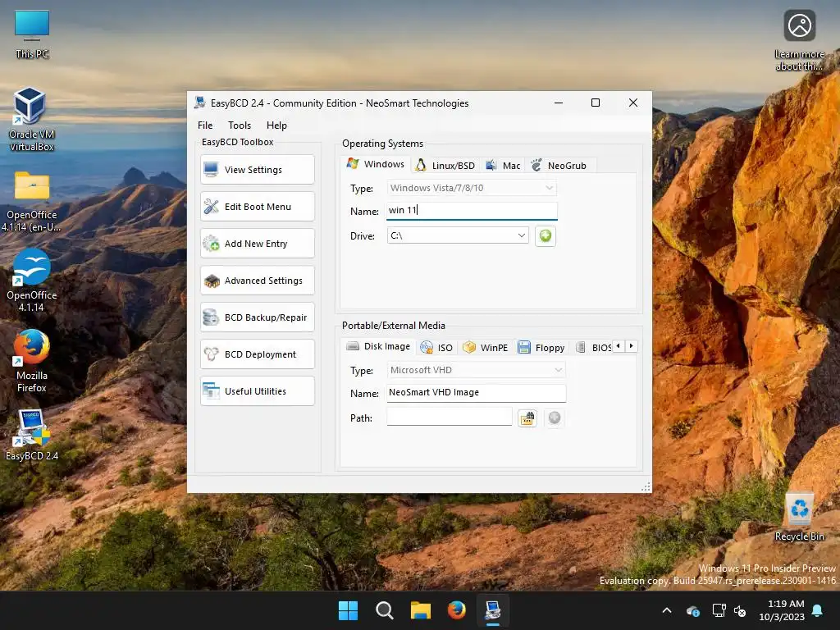The width and height of the screenshot is (840, 630).
Task: Click EasyBCD taskbar icon
Action: click(x=493, y=610)
